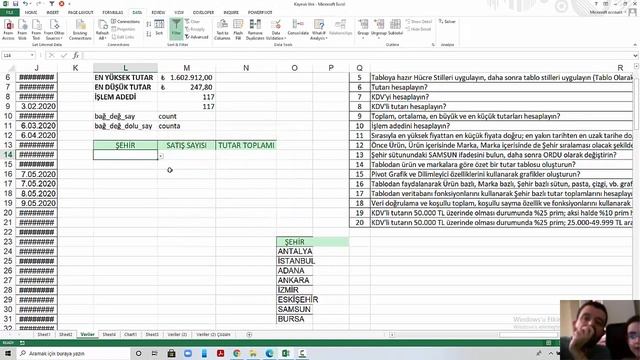Open Windows Start menu
Viewport: 640px width, 360px height.
(x=8, y=353)
